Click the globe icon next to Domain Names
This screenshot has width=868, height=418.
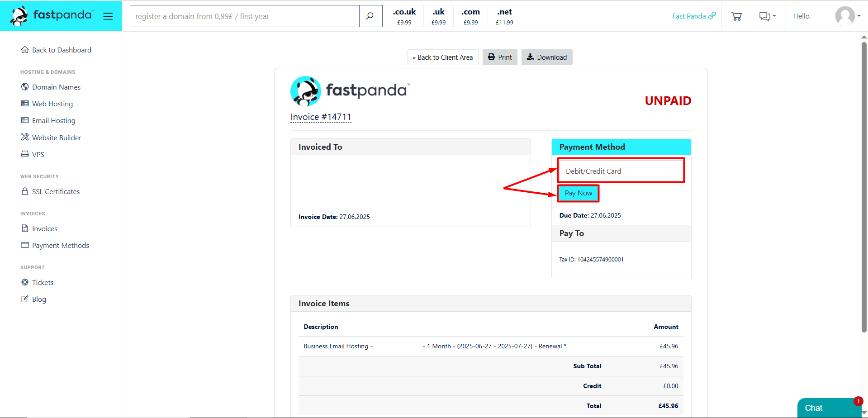(x=25, y=86)
